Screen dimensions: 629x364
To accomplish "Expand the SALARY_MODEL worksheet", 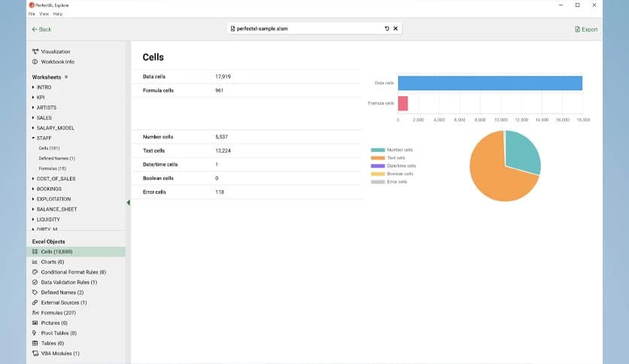I will point(33,128).
